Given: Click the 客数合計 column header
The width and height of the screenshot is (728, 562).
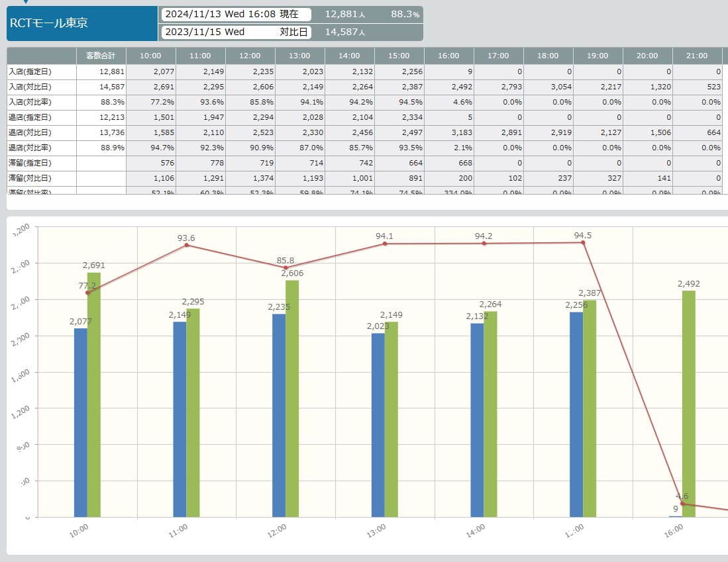Looking at the screenshot, I should click(101, 56).
